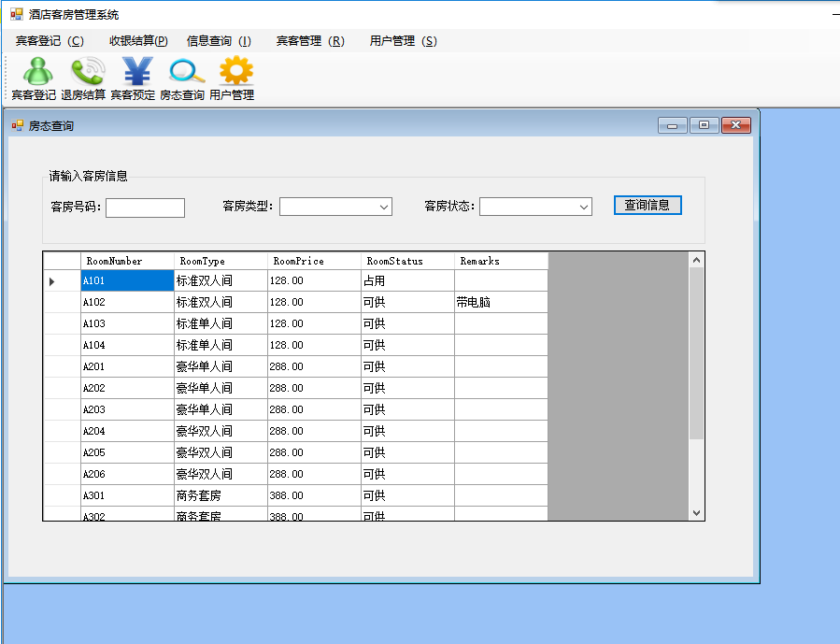The width and height of the screenshot is (840, 644).
Task: Open the 宾客登记 guest registration toolbar icon
Action: click(x=35, y=79)
